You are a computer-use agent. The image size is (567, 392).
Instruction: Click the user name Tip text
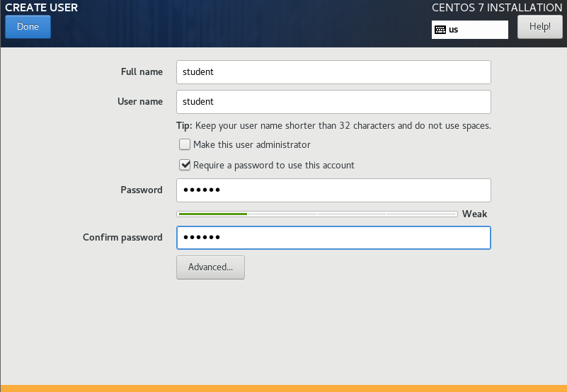point(333,126)
